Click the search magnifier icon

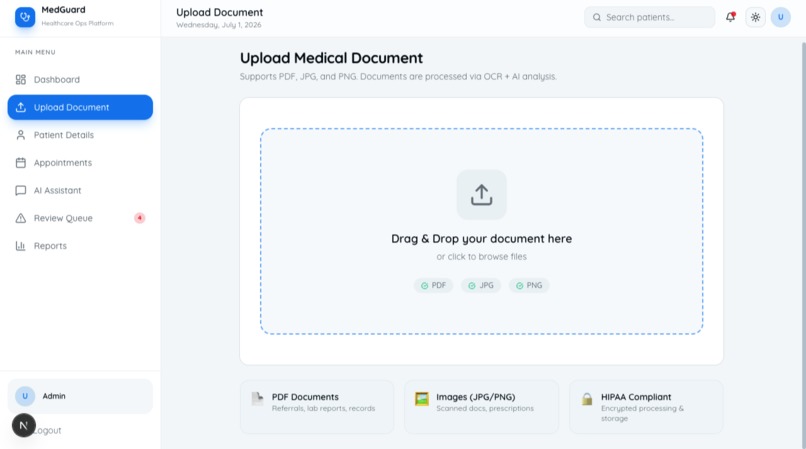pos(597,17)
